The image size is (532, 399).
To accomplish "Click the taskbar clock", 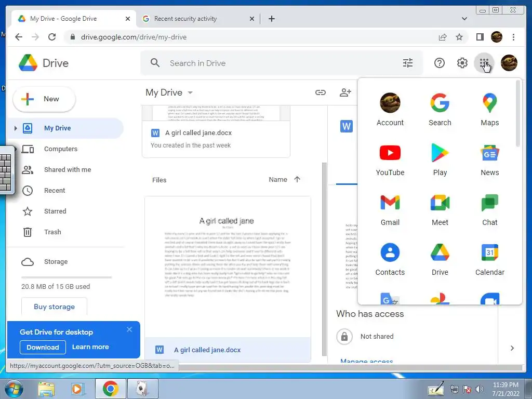I will tap(506, 389).
